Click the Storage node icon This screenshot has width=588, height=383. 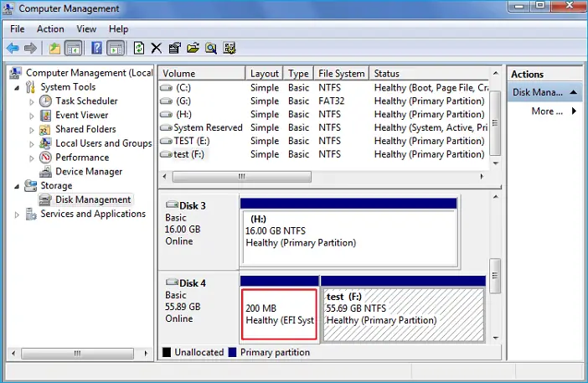point(30,185)
